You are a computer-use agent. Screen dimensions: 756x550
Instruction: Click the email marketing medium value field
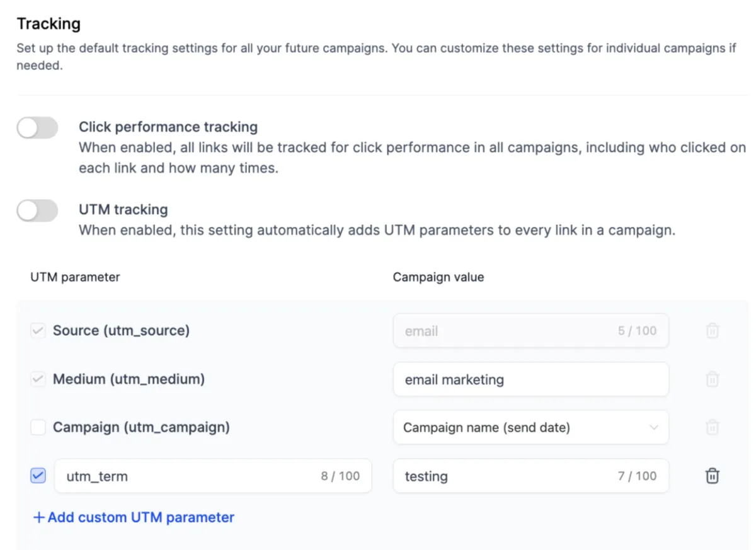click(x=530, y=380)
